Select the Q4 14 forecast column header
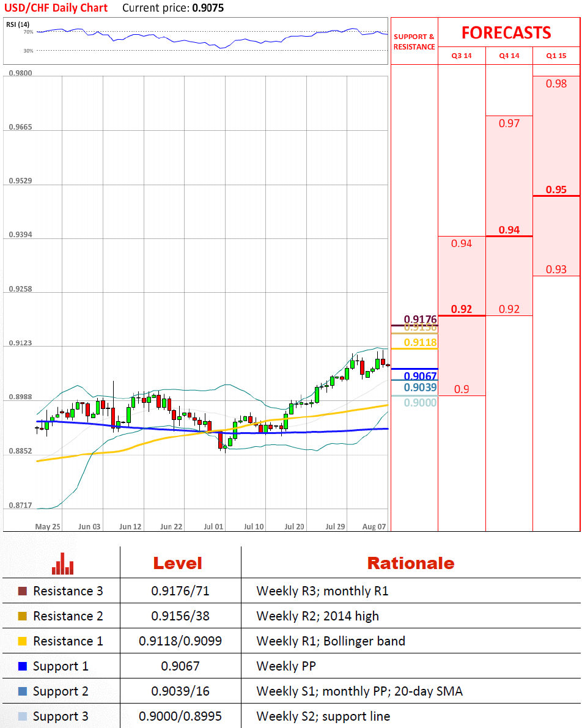The image size is (582, 728). [x=509, y=56]
